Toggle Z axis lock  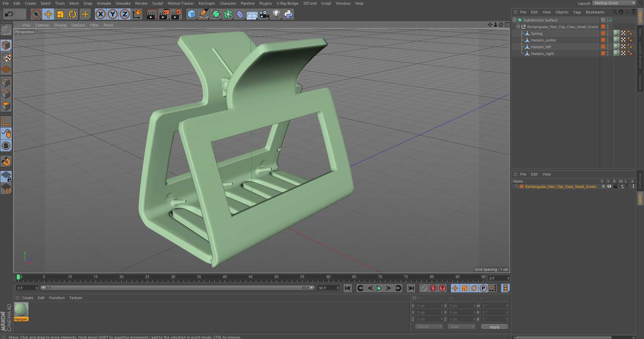[x=125, y=14]
